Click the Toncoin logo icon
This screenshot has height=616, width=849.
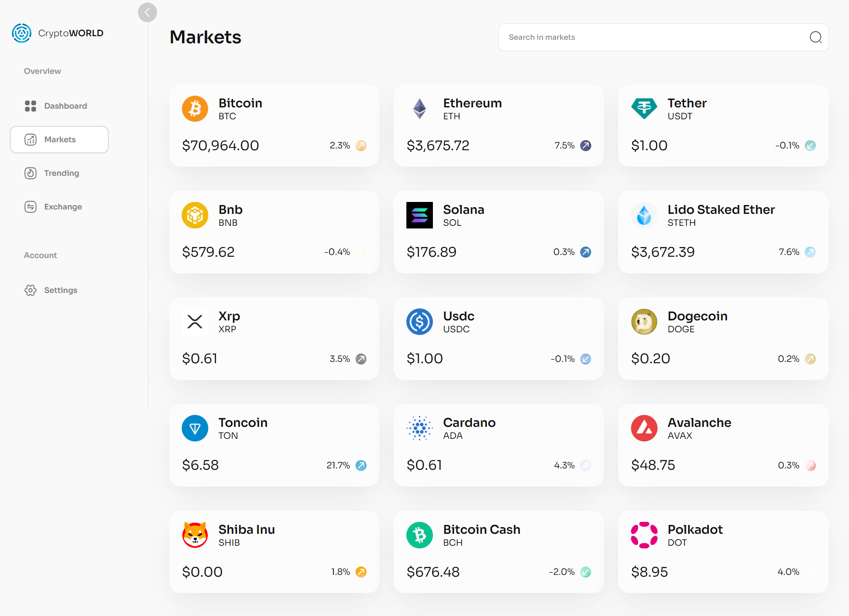click(x=195, y=428)
